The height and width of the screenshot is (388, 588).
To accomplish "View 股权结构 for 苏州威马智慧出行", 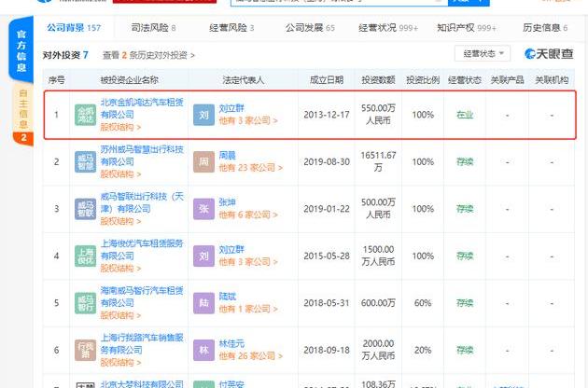I will point(120,174).
